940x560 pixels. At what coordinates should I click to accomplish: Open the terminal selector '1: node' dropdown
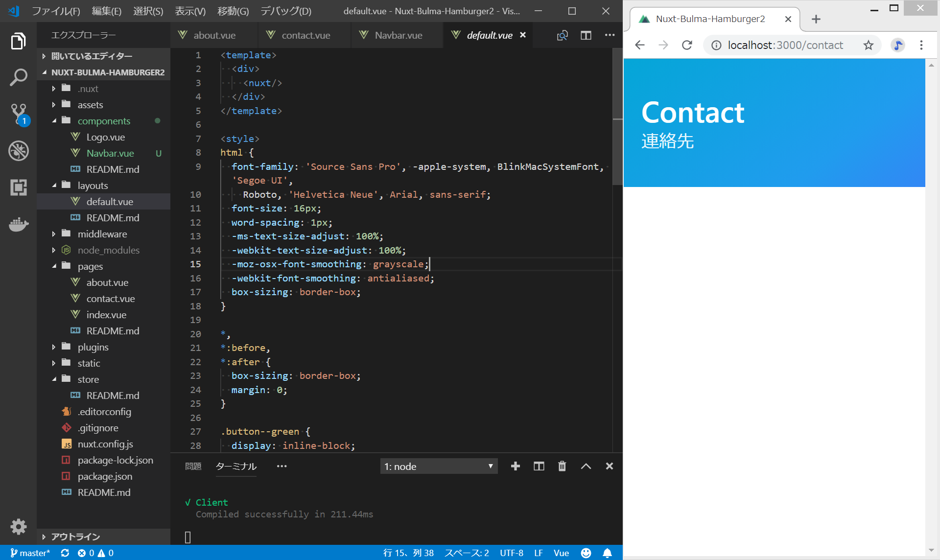[x=438, y=466]
